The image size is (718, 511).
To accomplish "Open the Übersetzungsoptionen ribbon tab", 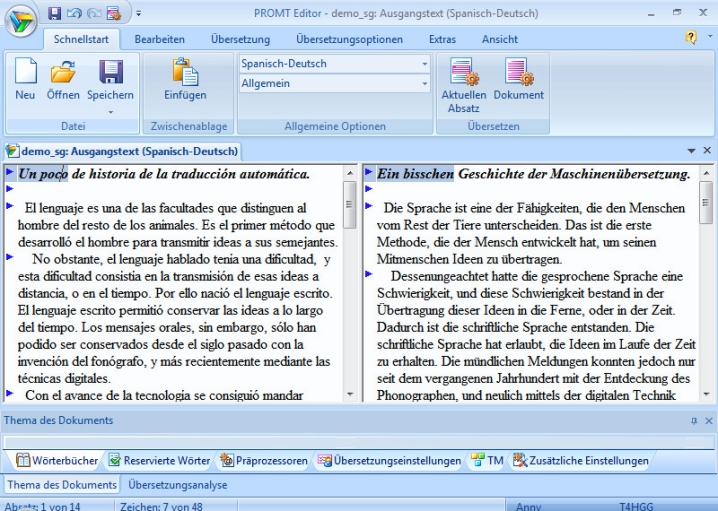I will (x=349, y=39).
